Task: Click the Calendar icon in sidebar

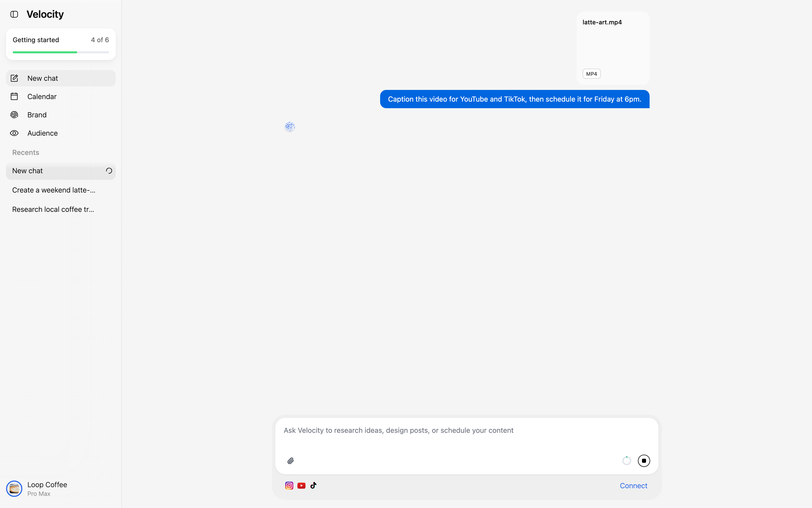Action: [14, 97]
